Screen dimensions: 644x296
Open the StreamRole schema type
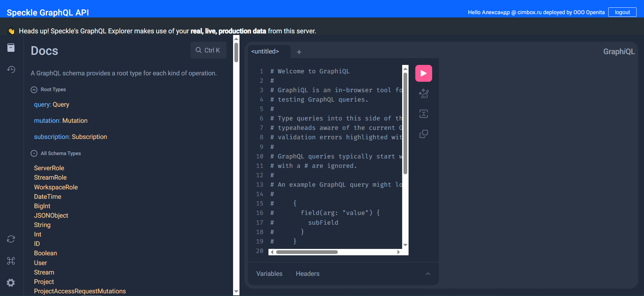[x=50, y=177]
